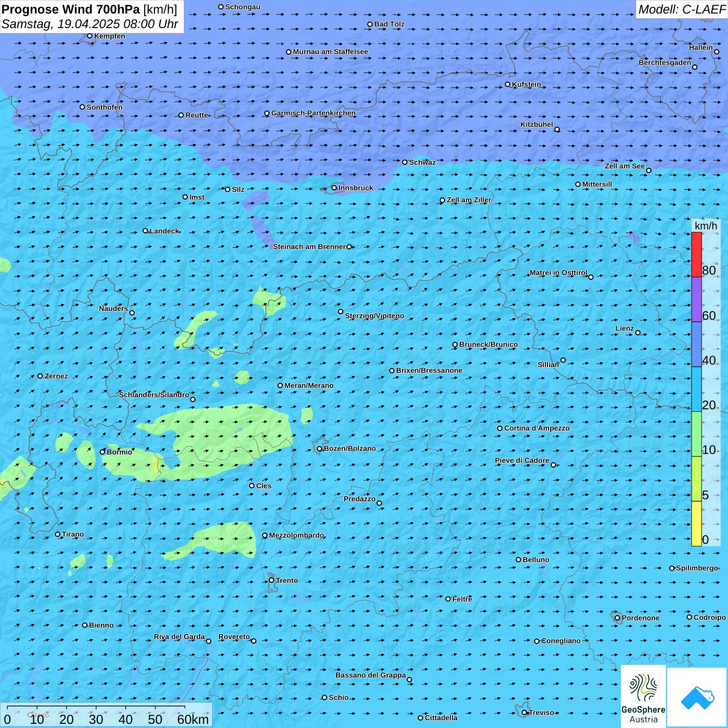Click the Schongau label
This screenshot has height=728, width=728.
242,7
